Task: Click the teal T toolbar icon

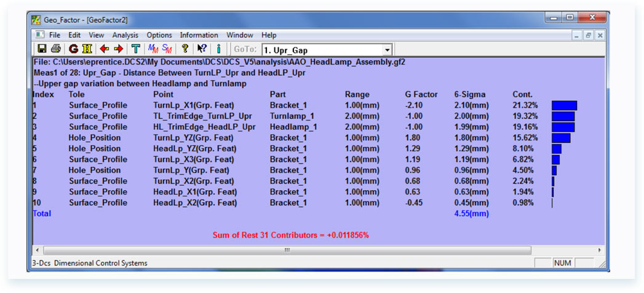Action: pyautogui.click(x=135, y=49)
